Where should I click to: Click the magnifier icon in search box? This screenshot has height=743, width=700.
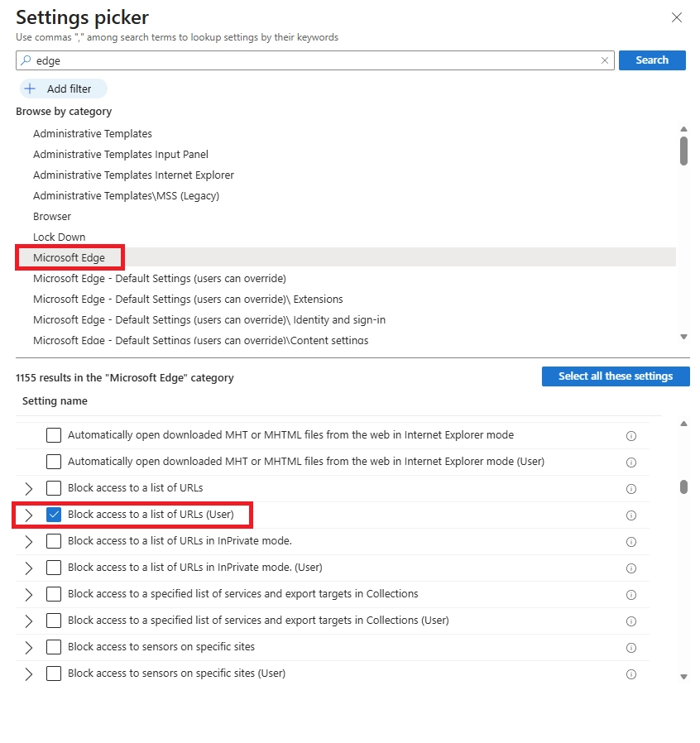point(26,60)
